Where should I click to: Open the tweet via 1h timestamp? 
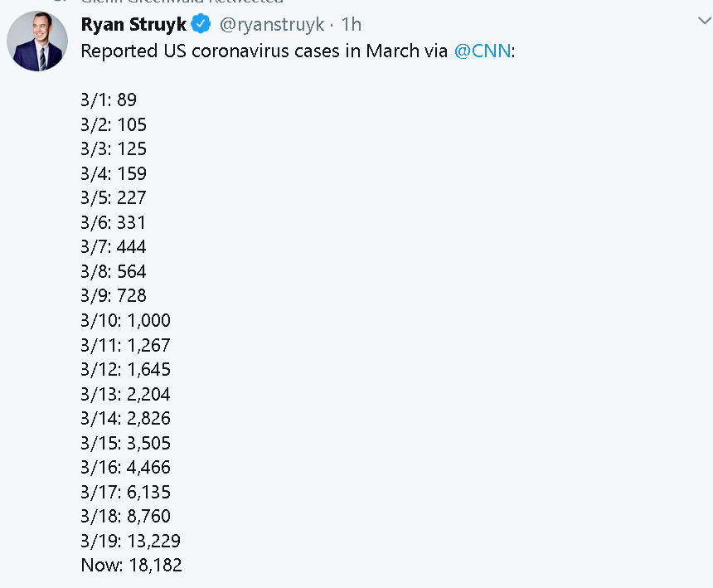click(x=352, y=25)
